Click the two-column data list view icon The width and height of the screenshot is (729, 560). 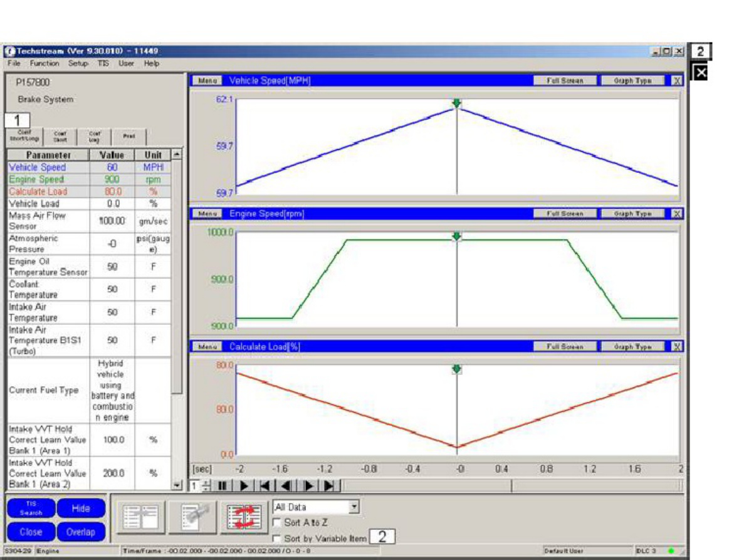[x=140, y=517]
